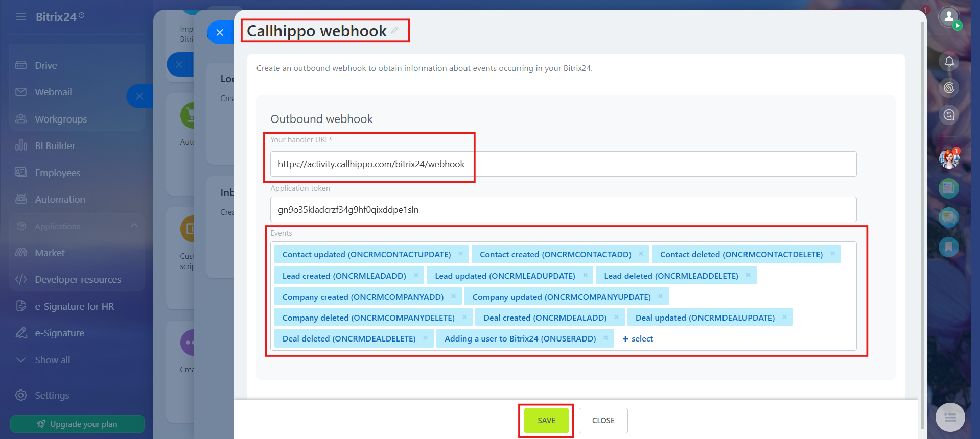Click the webhook panel vertical scrollbar
Image resolution: width=980 pixels, height=439 pixels.
click(x=922, y=225)
